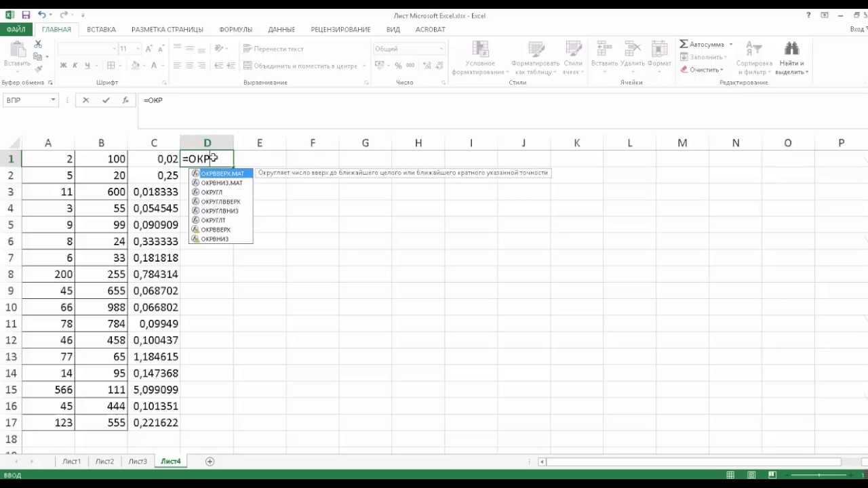Expand Объединить и поместить в центре arrow
This screenshot has height=488, width=868.
click(x=364, y=66)
